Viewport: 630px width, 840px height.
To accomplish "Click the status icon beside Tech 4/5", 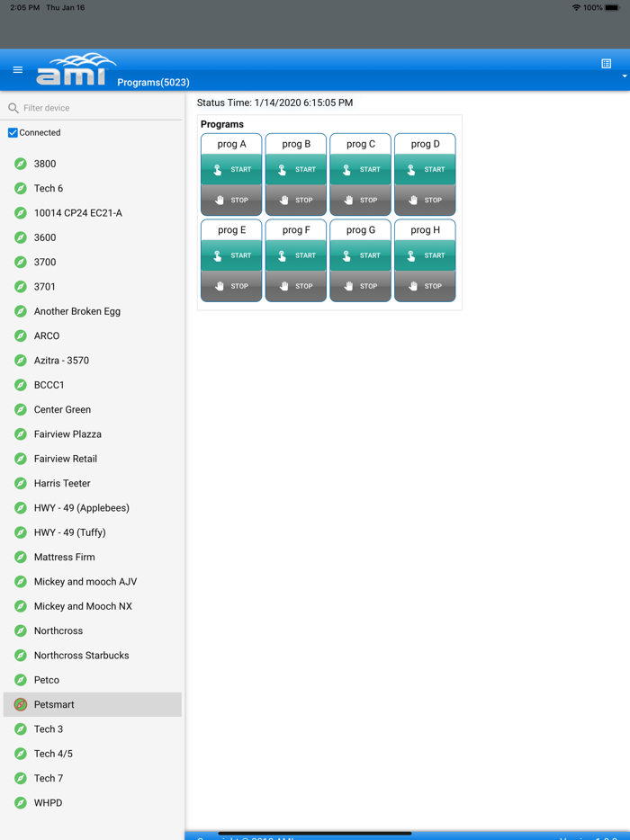I will click(21, 754).
